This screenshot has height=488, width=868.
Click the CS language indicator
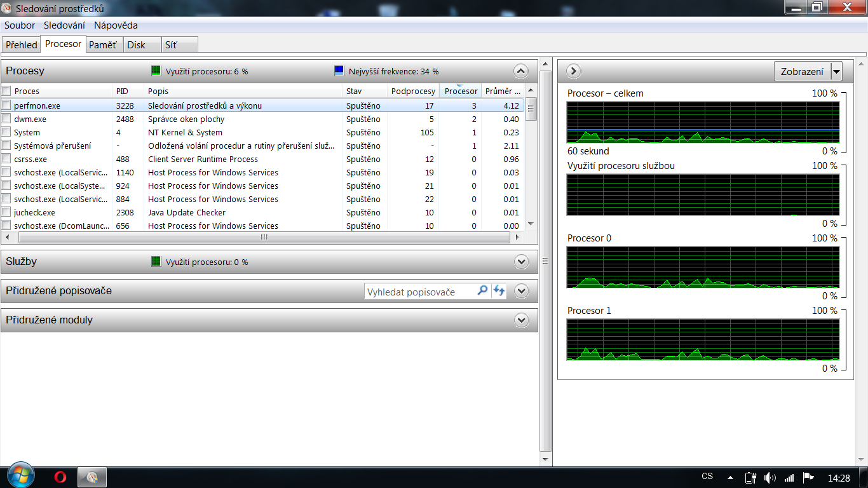point(707,477)
